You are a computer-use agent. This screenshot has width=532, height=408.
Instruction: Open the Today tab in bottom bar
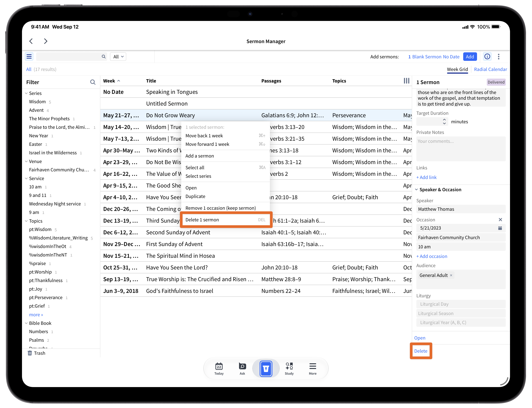219,368
